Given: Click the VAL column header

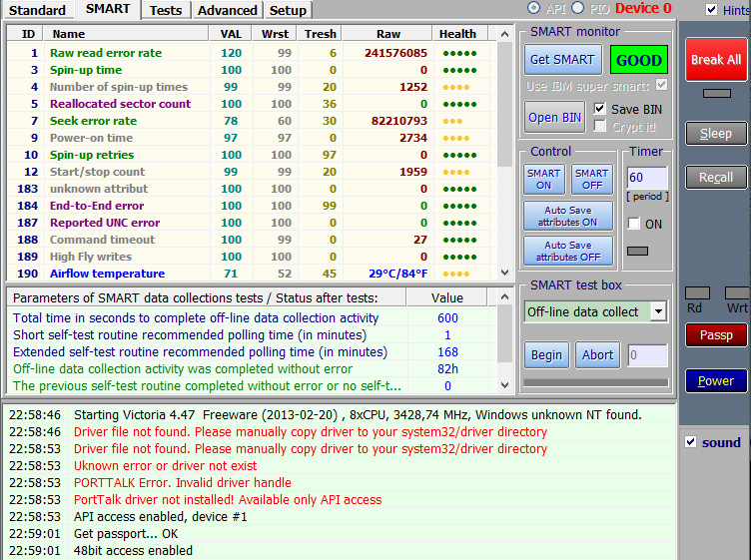Looking at the screenshot, I should pyautogui.click(x=231, y=34).
